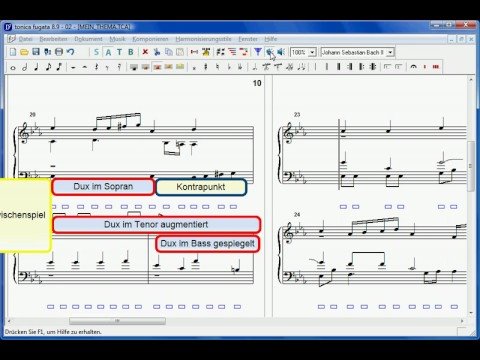480x360 pixels.
Task: Select the Bass voice B button
Action: pos(131,52)
